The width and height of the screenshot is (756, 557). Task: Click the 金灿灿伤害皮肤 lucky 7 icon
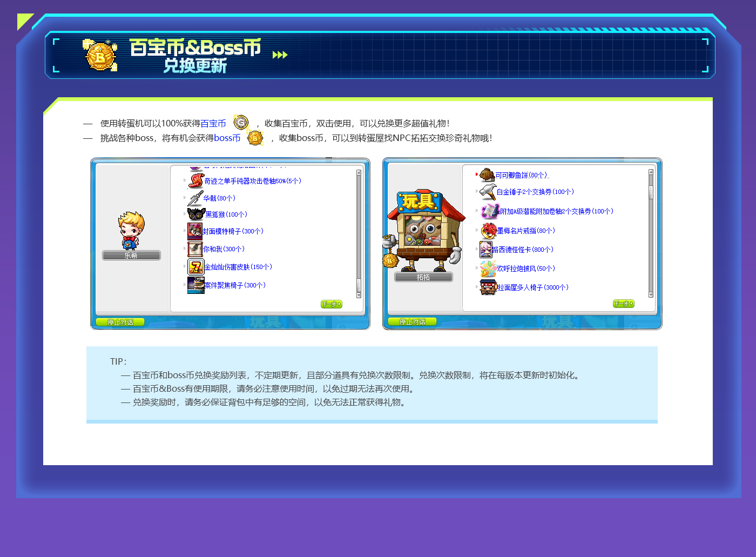(x=195, y=267)
